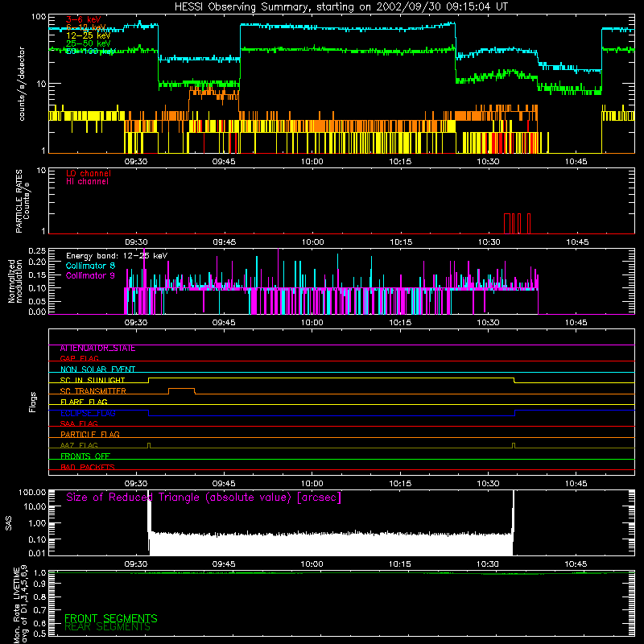The height and width of the screenshot is (644, 644).
Task: Select the '3-6 keV' red legend label
Action: (x=84, y=19)
